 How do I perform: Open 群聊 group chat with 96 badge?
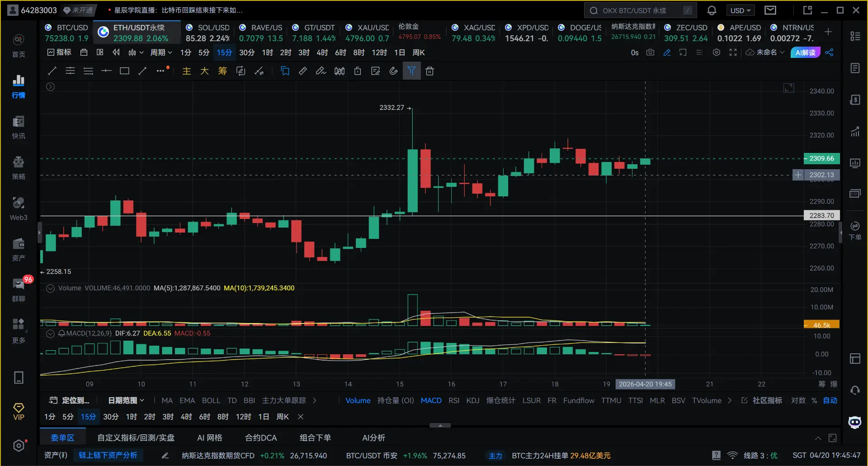click(19, 290)
